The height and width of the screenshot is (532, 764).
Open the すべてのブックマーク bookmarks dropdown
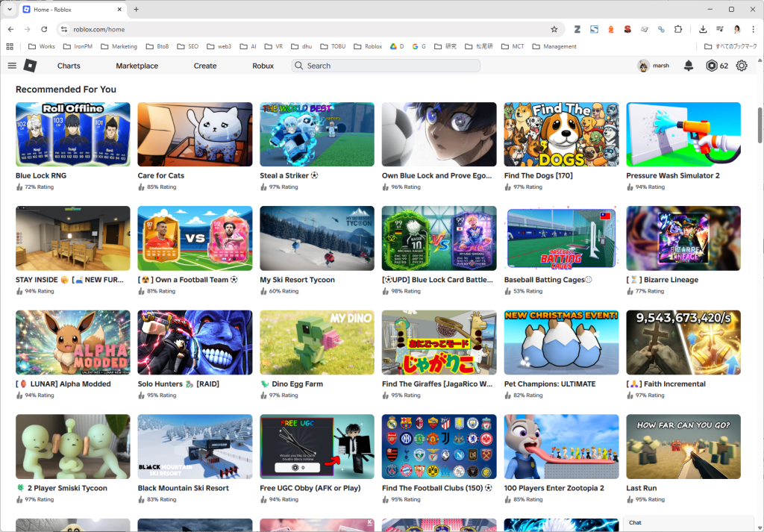[734, 46]
